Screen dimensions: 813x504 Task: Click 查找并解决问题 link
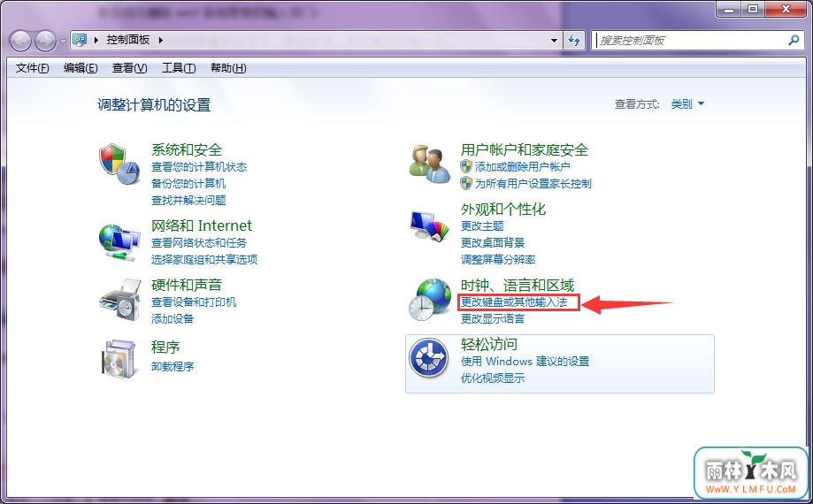188,201
